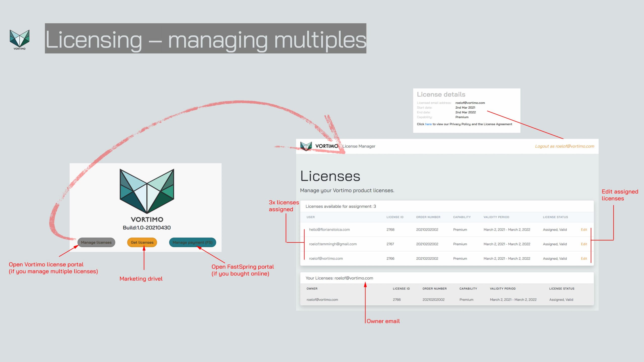Select the Licensing – managing multiples title

[206, 38]
